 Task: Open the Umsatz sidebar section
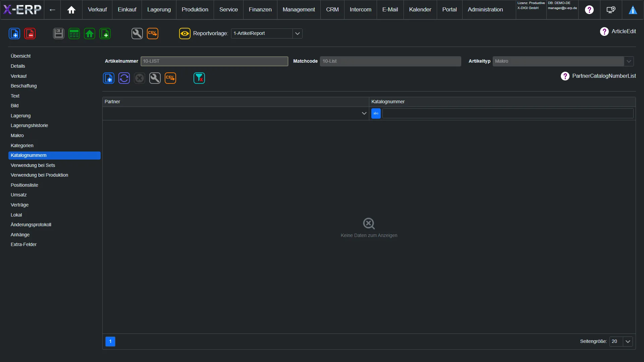[54, 195]
